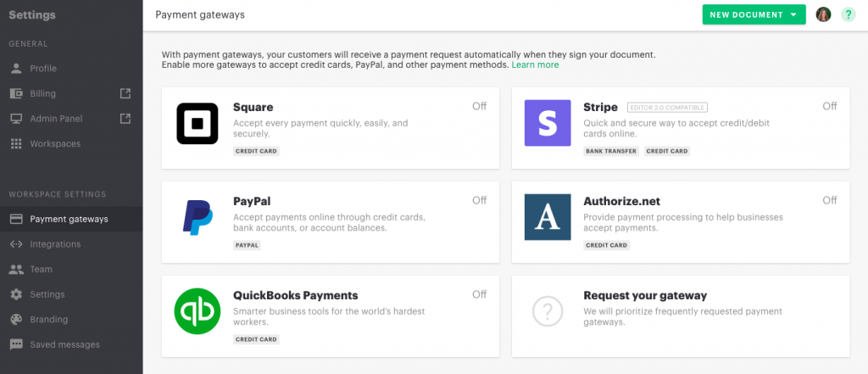Click the Billing wallet icon
The width and height of the screenshot is (868, 374).
point(17,93)
